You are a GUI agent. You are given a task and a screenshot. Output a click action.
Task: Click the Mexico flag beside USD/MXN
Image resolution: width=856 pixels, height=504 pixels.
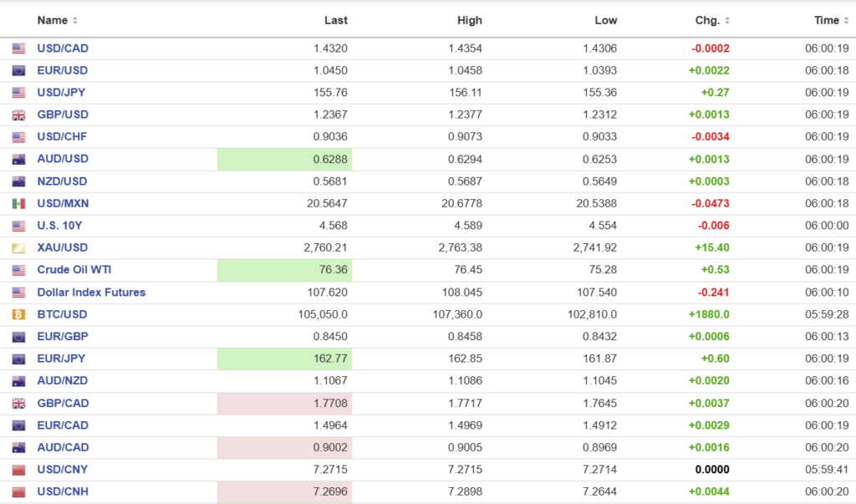point(18,204)
